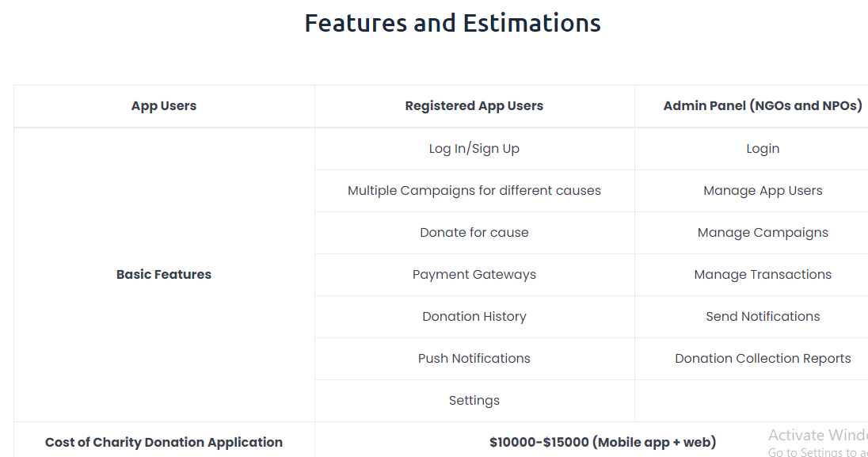Click Multiple Campaigns for different causes
Image resolution: width=868 pixels, height=457 pixels.
pos(474,191)
